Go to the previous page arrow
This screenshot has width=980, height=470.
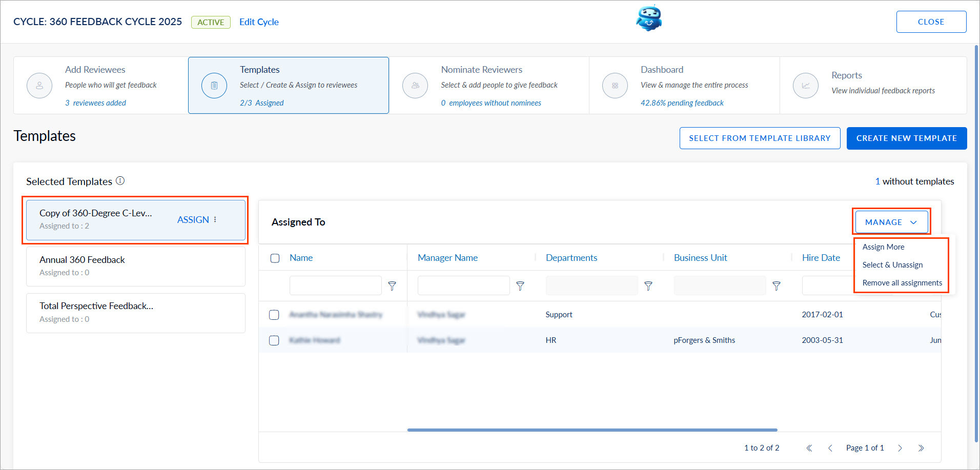[x=830, y=448]
